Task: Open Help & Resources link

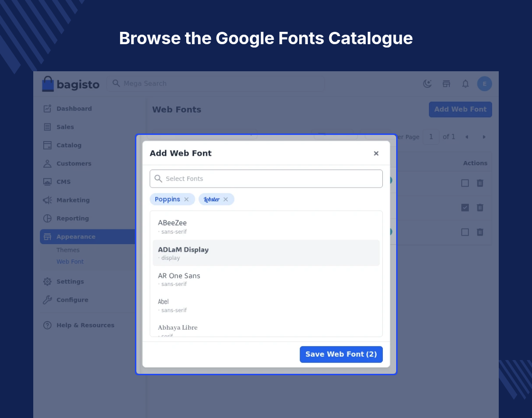Action: (x=85, y=325)
